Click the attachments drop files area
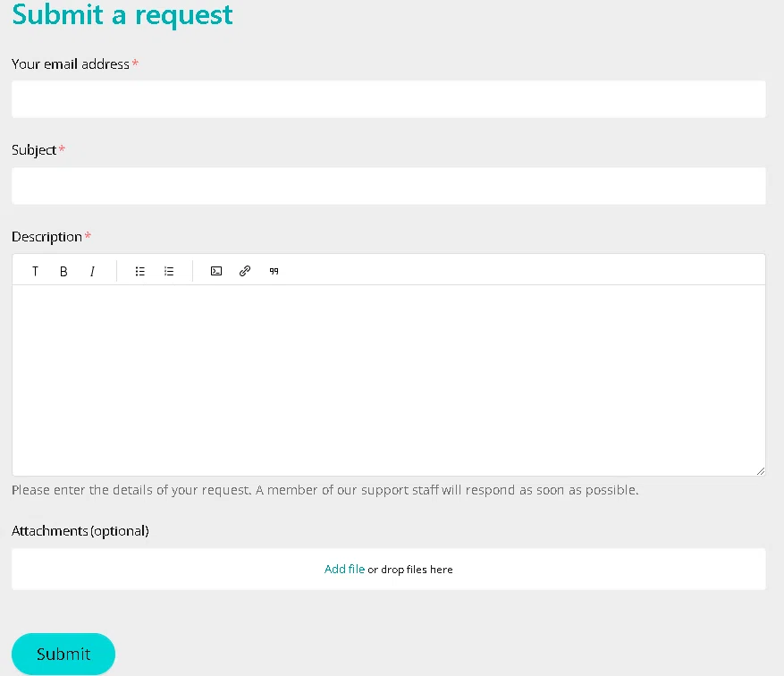784x676 pixels. [x=389, y=569]
